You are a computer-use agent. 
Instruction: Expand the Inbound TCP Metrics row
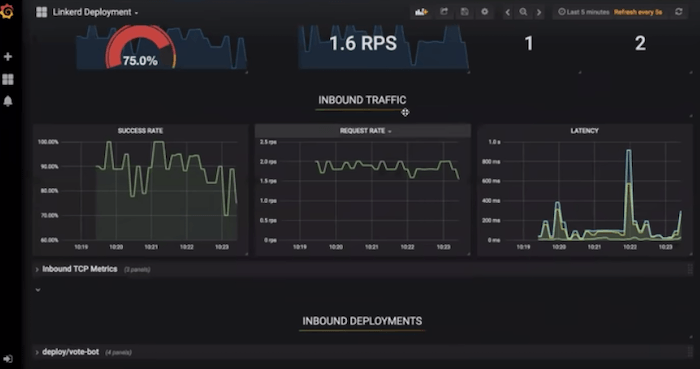click(79, 269)
